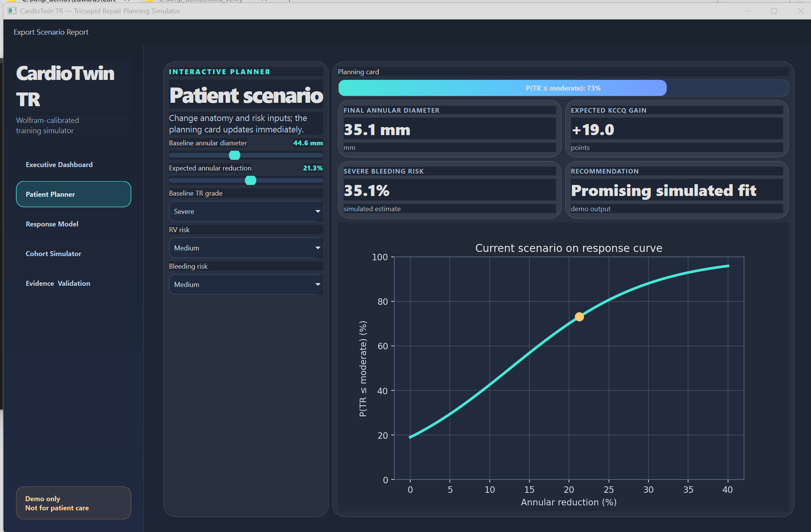The image size is (811, 532).
Task: Expand the RV risk dropdown
Action: tap(246, 248)
